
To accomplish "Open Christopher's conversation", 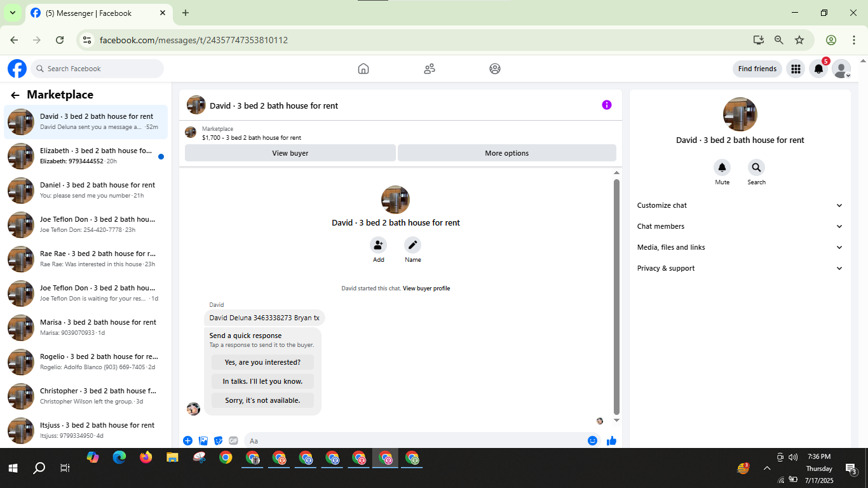I will pyautogui.click(x=86, y=396).
